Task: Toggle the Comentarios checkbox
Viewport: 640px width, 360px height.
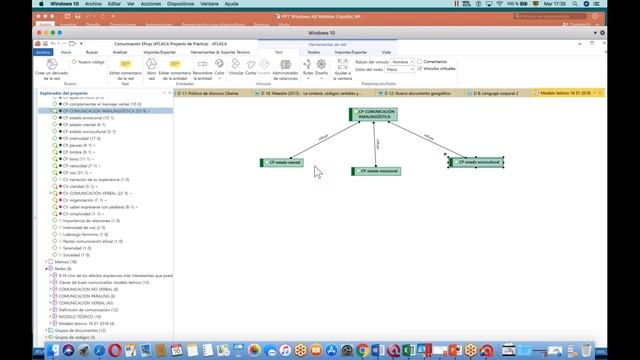Action: (x=420, y=62)
